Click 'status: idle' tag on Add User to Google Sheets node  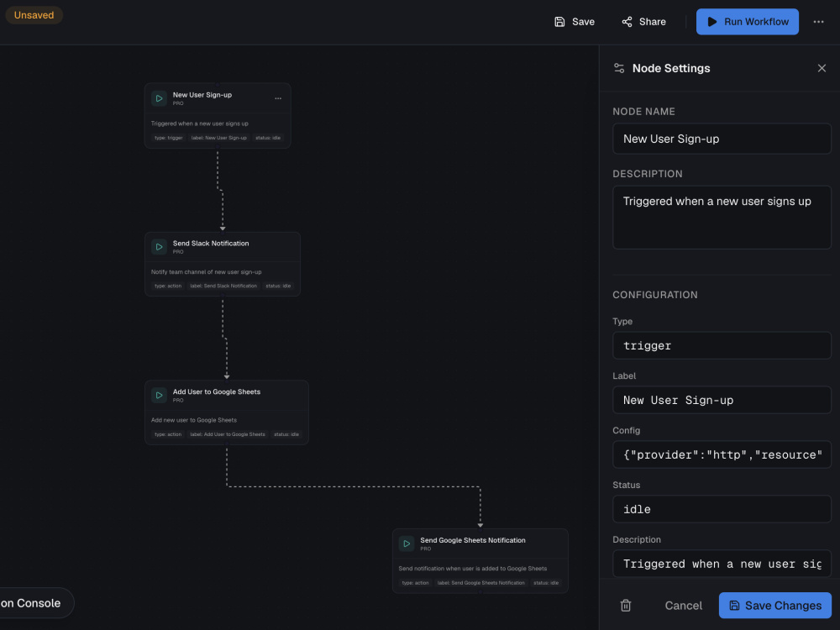[286, 434]
